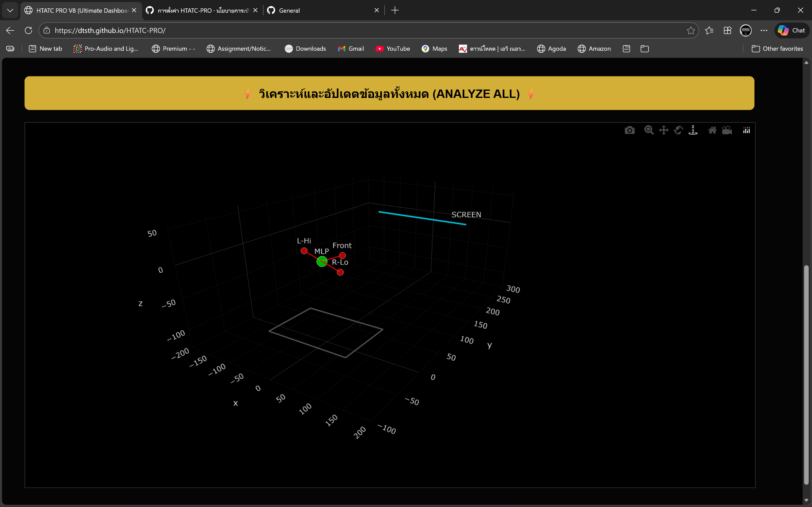Open the Amazon bookmark
The height and width of the screenshot is (507, 812).
[x=594, y=49]
